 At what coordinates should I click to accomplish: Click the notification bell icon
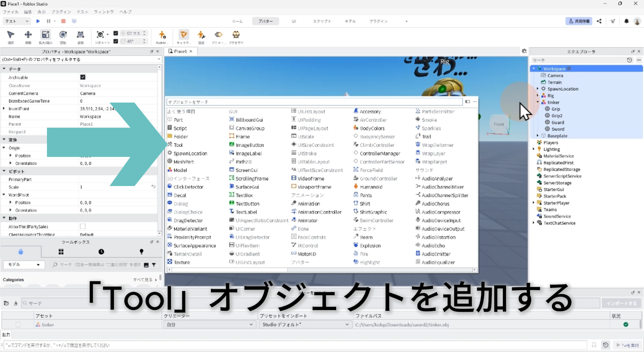(x=626, y=21)
